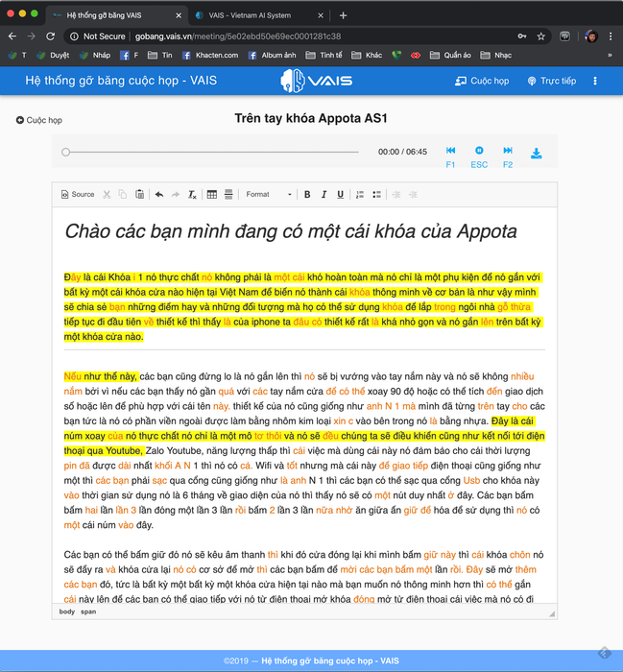
Task: Open a new browser tab
Action: pos(343,15)
